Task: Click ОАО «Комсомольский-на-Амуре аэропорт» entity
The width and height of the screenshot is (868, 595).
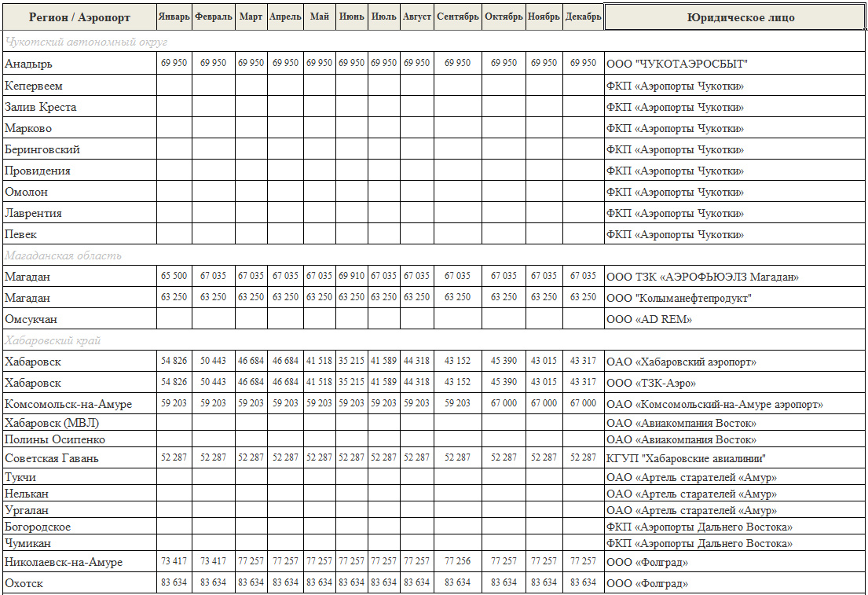Action: tap(714, 404)
